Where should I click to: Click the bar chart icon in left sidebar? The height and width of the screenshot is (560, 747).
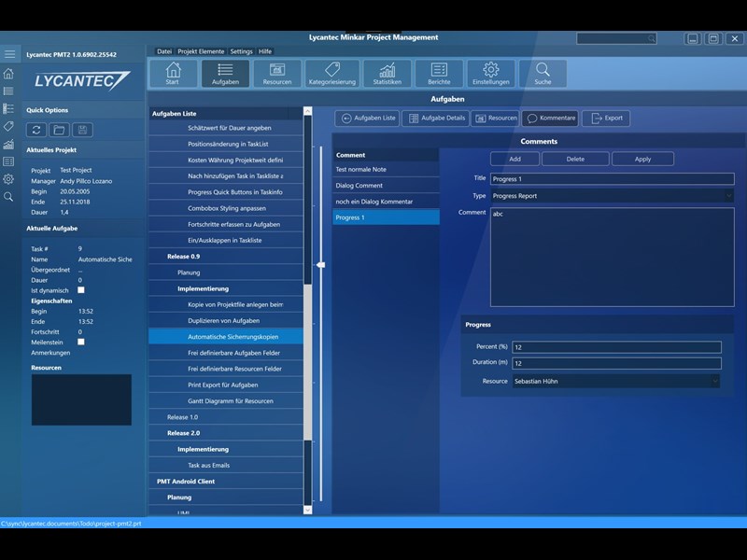pyautogui.click(x=8, y=144)
